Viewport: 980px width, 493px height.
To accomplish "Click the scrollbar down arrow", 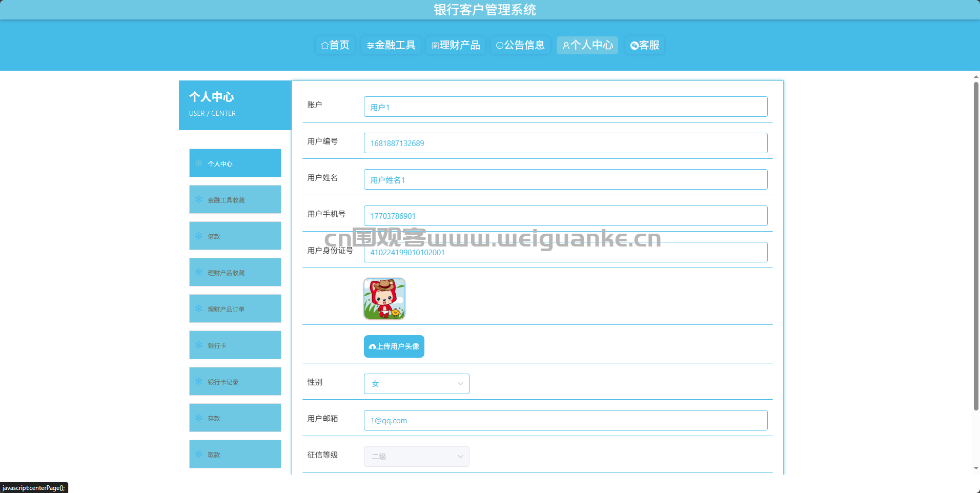I will pyautogui.click(x=976, y=468).
